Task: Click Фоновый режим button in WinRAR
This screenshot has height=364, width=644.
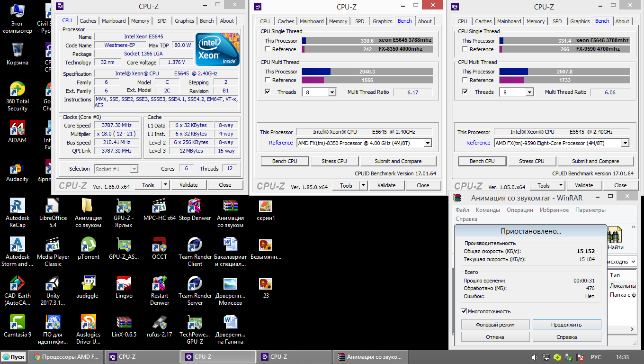Action: [495, 325]
